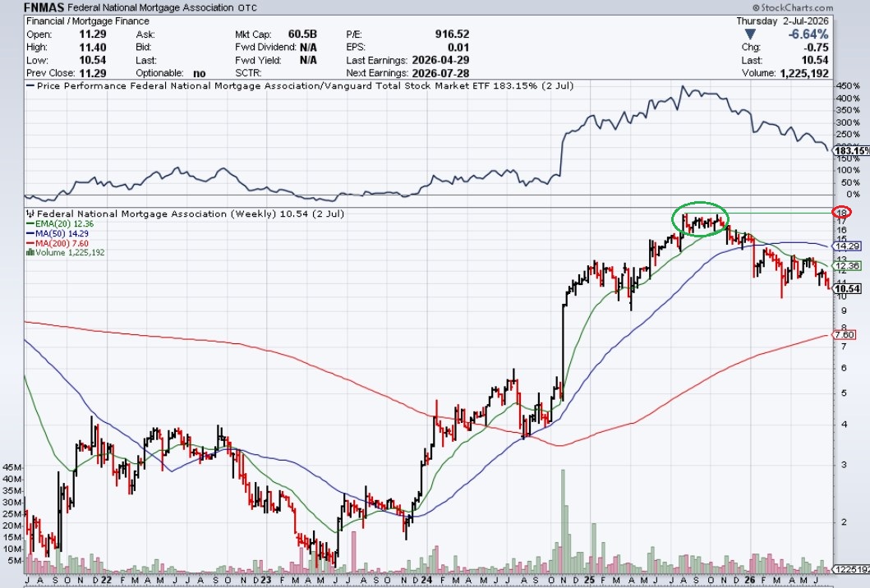Click the High value 11.40

93,47
